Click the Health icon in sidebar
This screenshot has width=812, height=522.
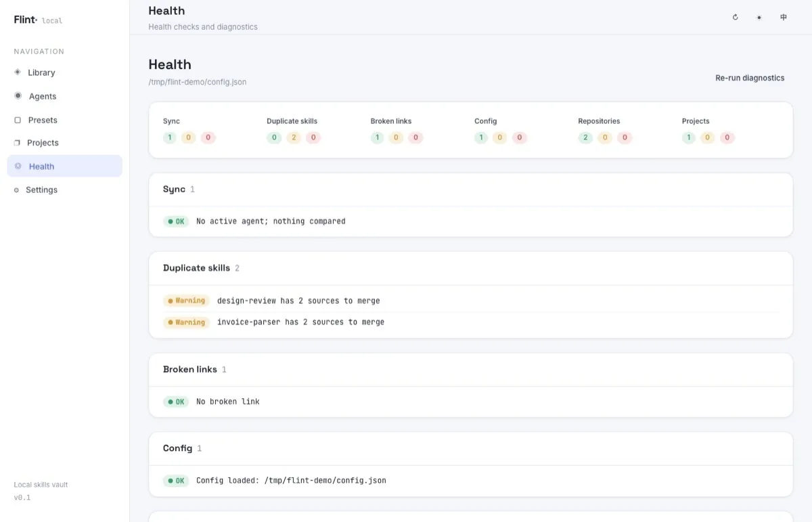(x=18, y=166)
